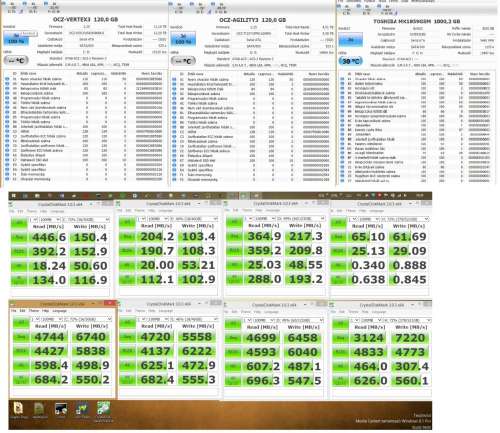Open File menu in the active CrystalDiskMark window
Viewport: 500px width, 433px height.
pyautogui.click(x=14, y=311)
